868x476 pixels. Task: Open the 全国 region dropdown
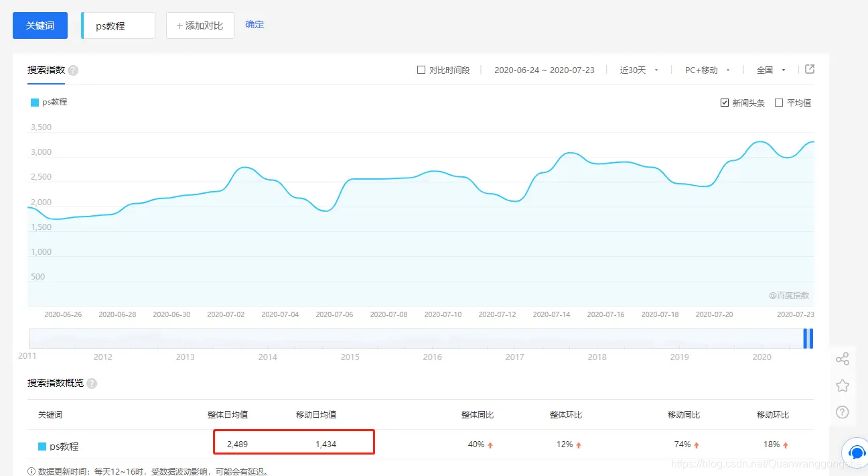(x=771, y=70)
